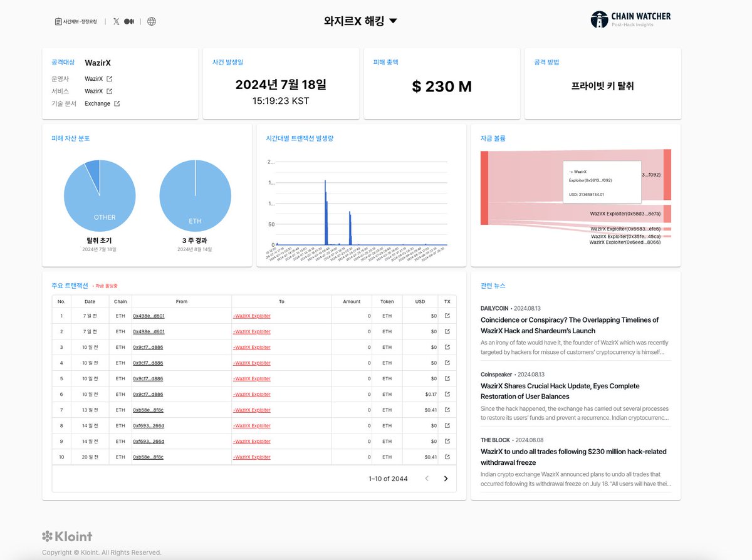Click the 1–10 of 2044 pagination text
Viewport: 752px width, 560px height.
[x=388, y=479]
